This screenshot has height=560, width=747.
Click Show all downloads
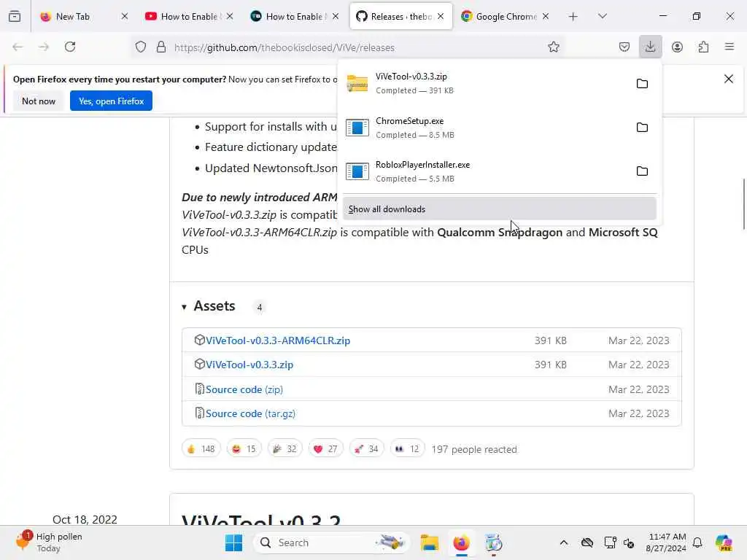tap(499, 209)
